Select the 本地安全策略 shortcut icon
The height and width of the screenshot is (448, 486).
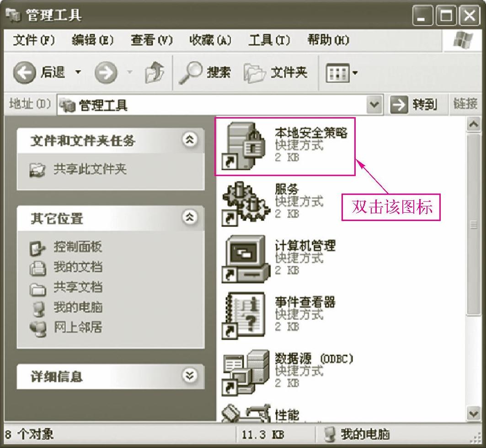click(x=244, y=146)
